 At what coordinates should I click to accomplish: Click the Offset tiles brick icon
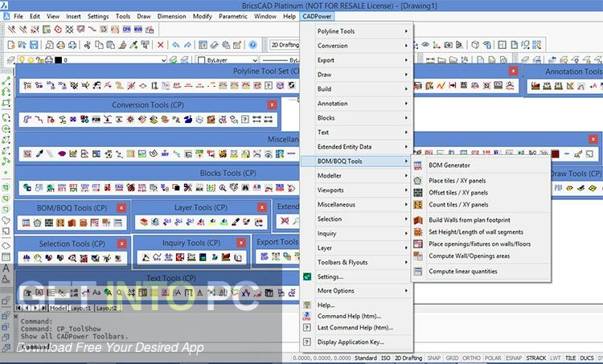[418, 193]
